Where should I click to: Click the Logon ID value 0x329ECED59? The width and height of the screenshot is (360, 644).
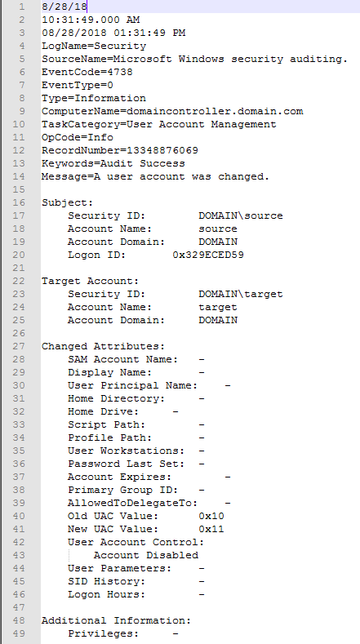point(208,255)
